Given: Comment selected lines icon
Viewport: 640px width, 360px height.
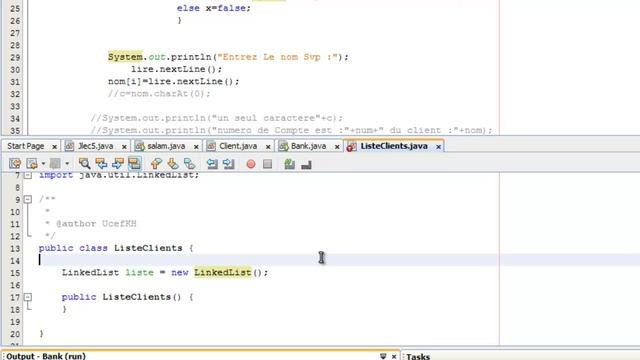Looking at the screenshot, I should (x=289, y=164).
